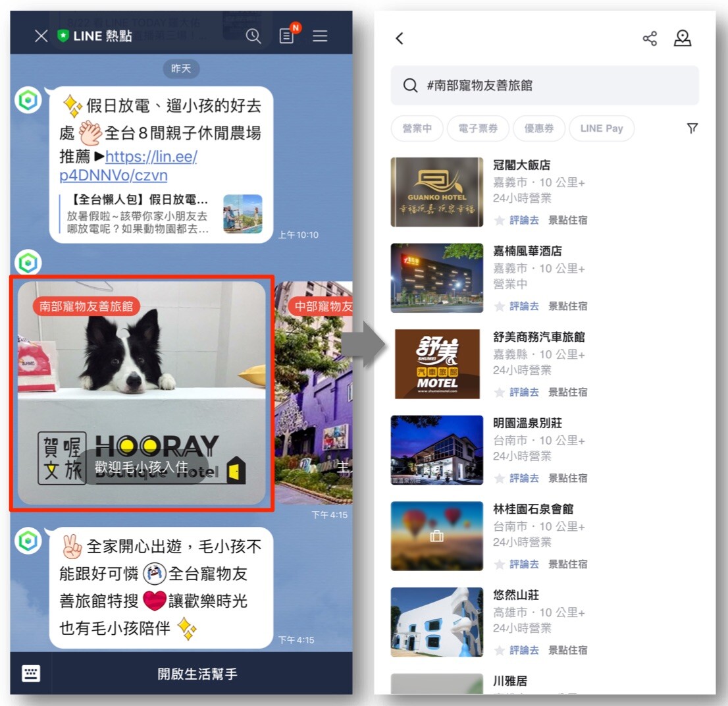Screen dimensions: 728x706
Task: Open the 嘉楠風華酒店 thumbnail
Action: [x=437, y=278]
